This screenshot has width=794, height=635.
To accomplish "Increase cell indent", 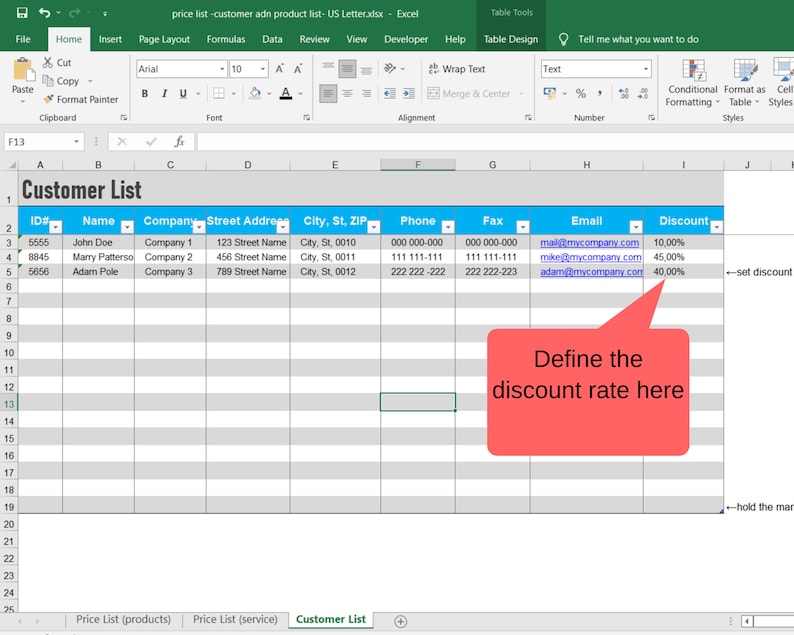I will 409,93.
